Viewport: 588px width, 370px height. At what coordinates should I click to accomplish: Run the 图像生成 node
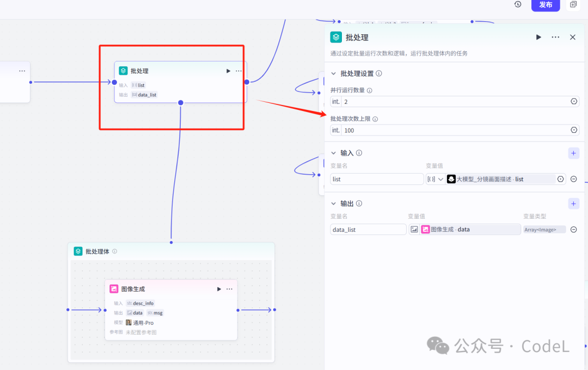219,289
